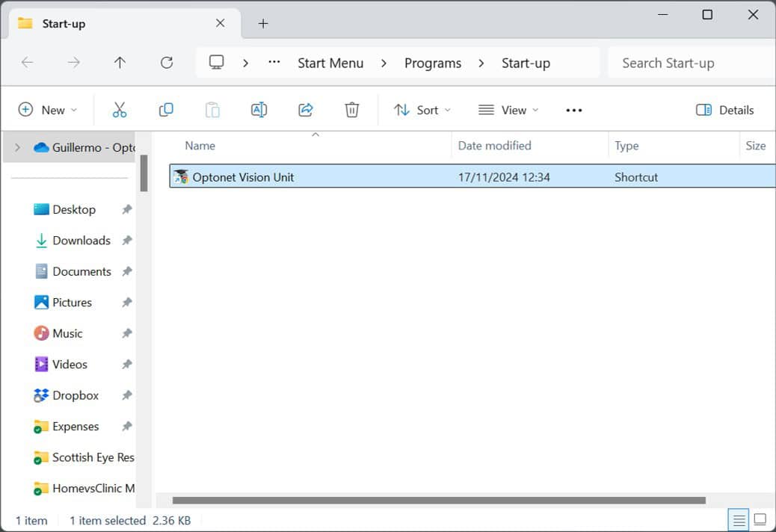Image resolution: width=776 pixels, height=532 pixels.
Task: Unpin Desktop using its pin icon
Action: coord(127,210)
